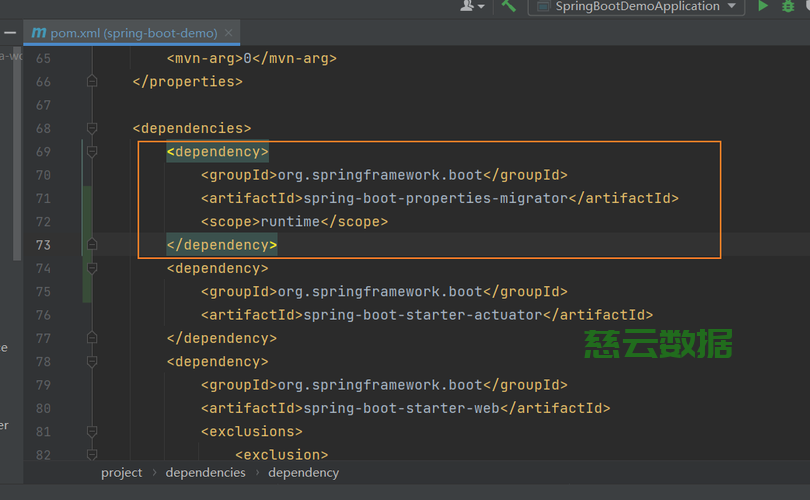Click the Build project hammer icon
Image resolution: width=810 pixels, height=500 pixels.
click(509, 6)
